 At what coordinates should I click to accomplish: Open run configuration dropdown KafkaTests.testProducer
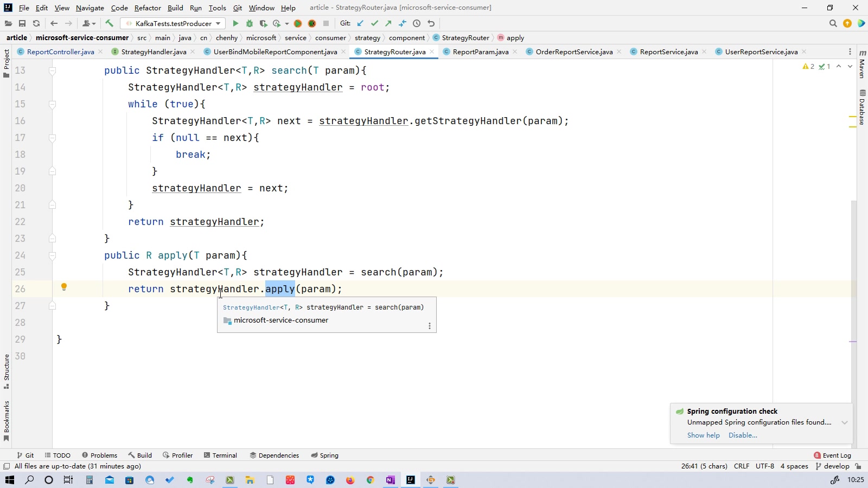[x=173, y=23]
